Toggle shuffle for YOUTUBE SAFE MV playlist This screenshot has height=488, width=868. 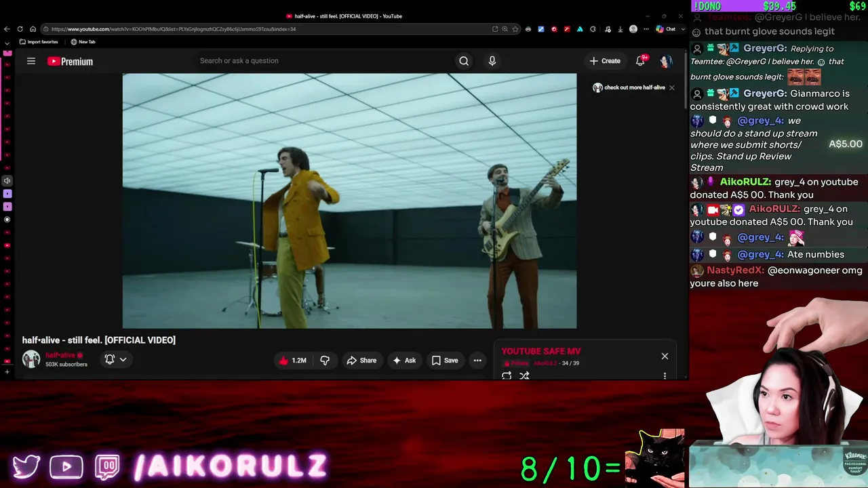(x=524, y=375)
